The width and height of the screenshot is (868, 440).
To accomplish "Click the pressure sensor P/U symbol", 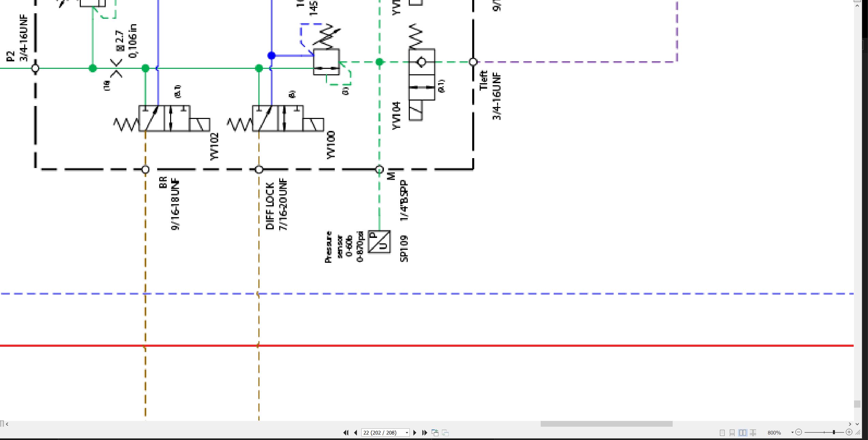I will pyautogui.click(x=379, y=242).
